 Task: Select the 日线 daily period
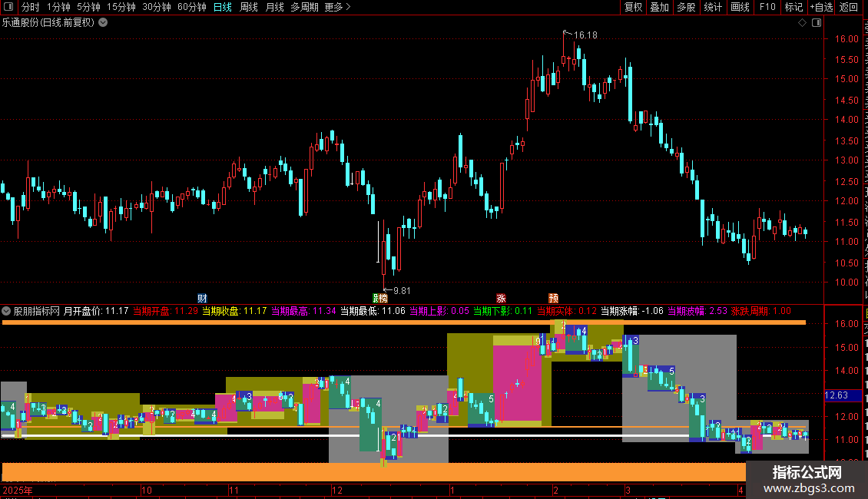(x=223, y=7)
